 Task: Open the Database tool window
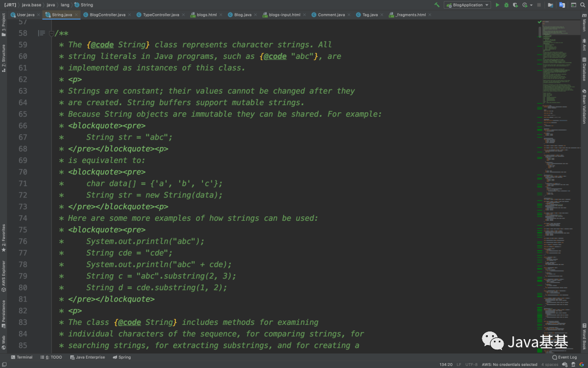tap(584, 69)
